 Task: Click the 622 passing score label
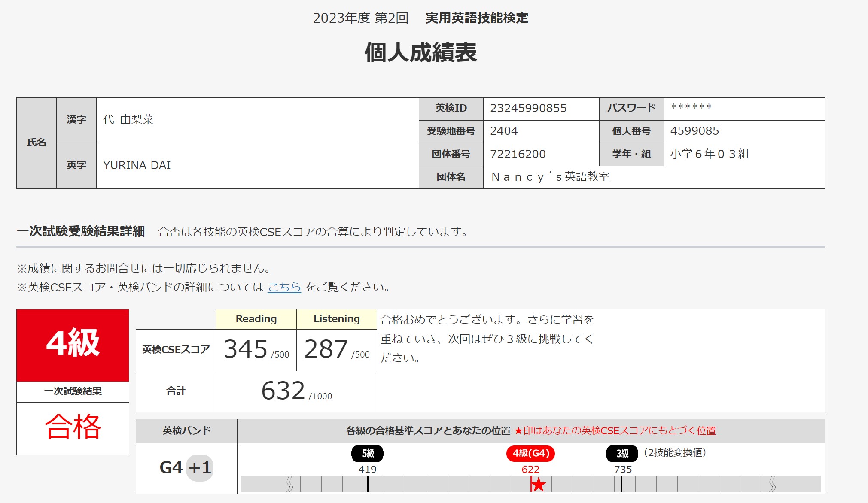pyautogui.click(x=530, y=470)
